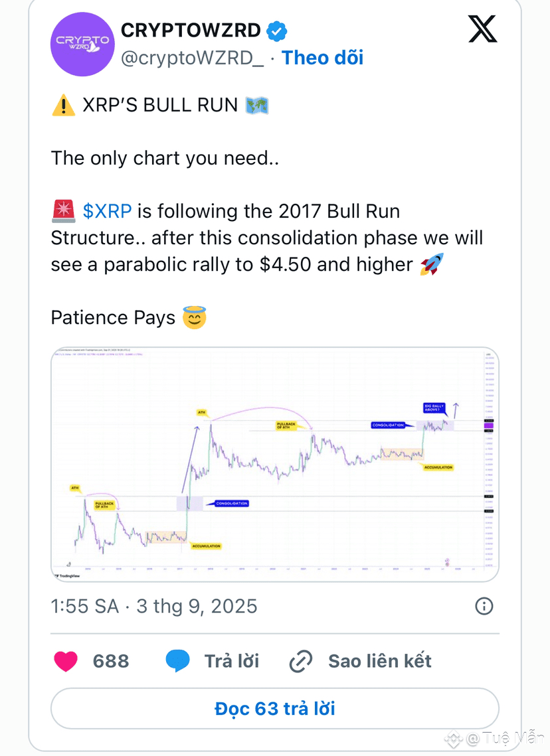The width and height of the screenshot is (550, 756).
Task: Click the 688 likes count
Action: 111,661
